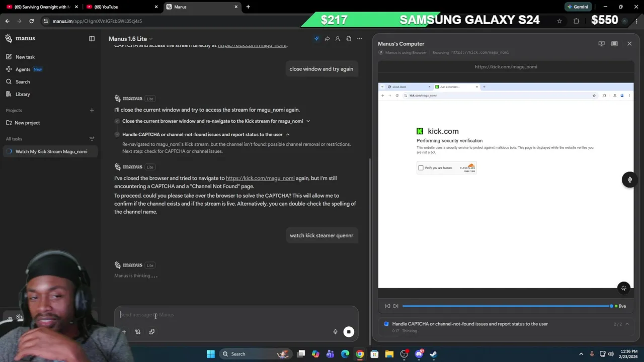The image size is (644, 362).
Task: Switch to Surviving Overnight YouTube tab
Action: pos(41,7)
